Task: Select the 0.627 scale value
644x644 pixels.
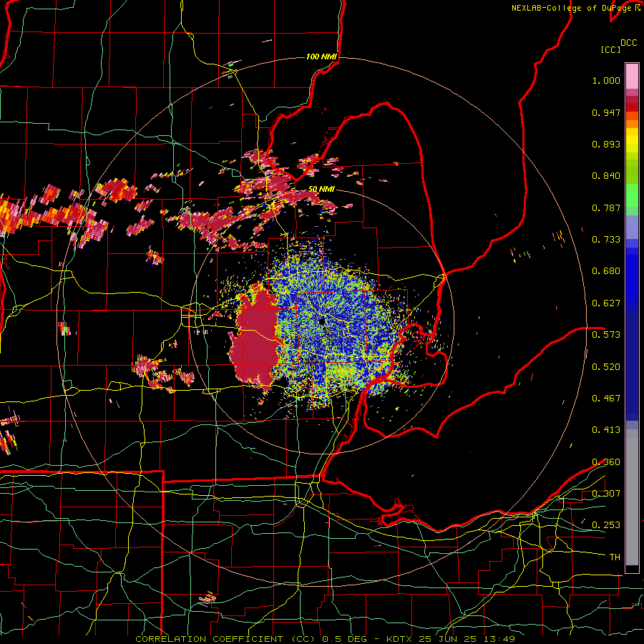Action: [x=606, y=303]
